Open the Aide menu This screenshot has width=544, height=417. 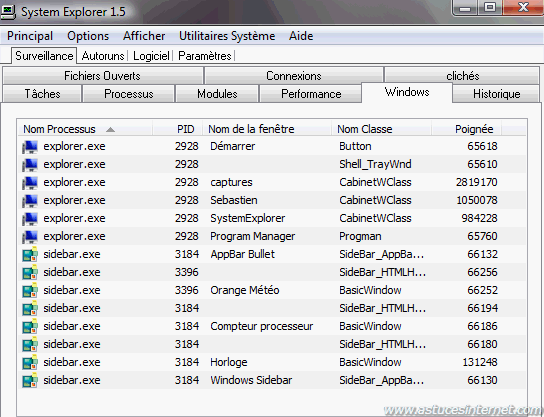301,36
